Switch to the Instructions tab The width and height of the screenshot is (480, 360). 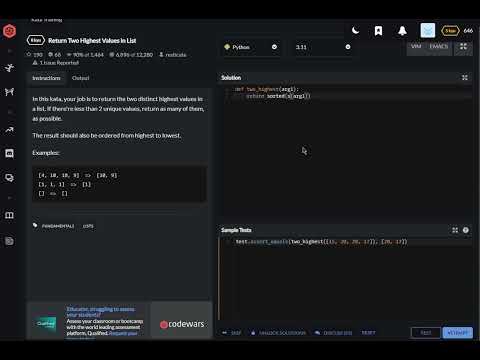tap(46, 78)
